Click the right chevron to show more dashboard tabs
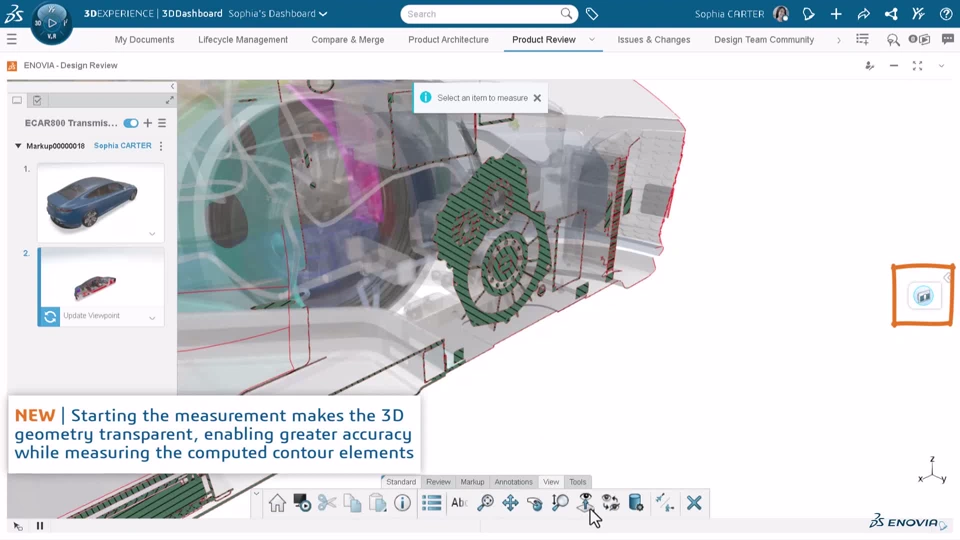Image resolution: width=960 pixels, height=540 pixels. click(838, 40)
